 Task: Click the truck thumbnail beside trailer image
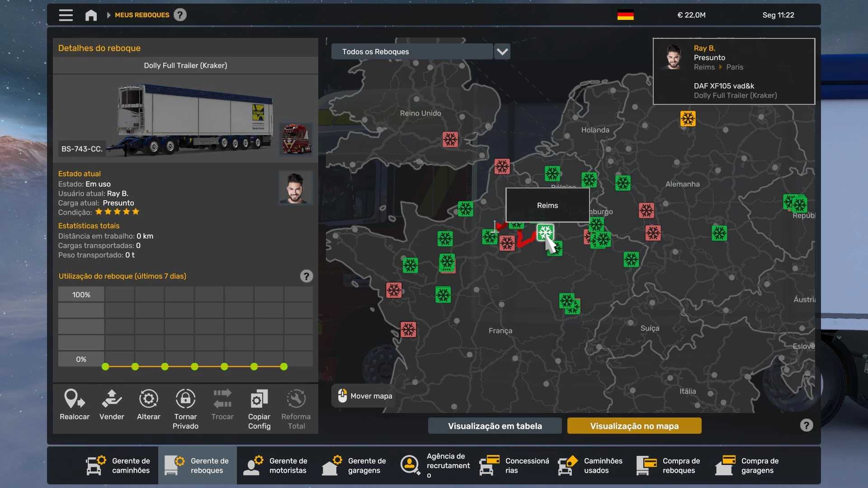[296, 139]
